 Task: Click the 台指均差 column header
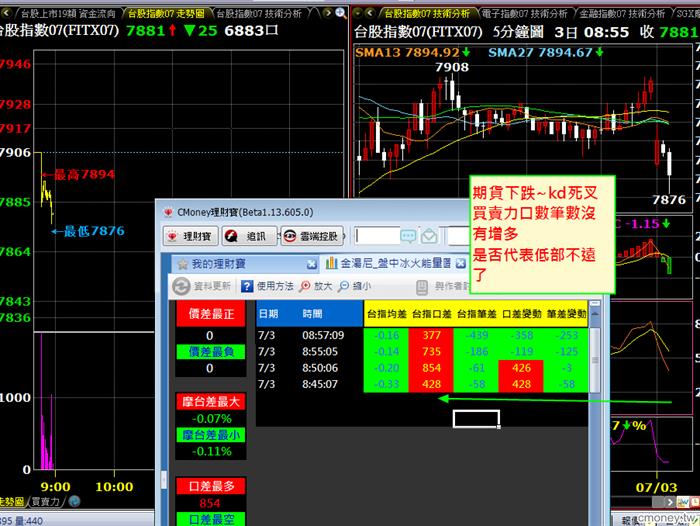tap(387, 314)
